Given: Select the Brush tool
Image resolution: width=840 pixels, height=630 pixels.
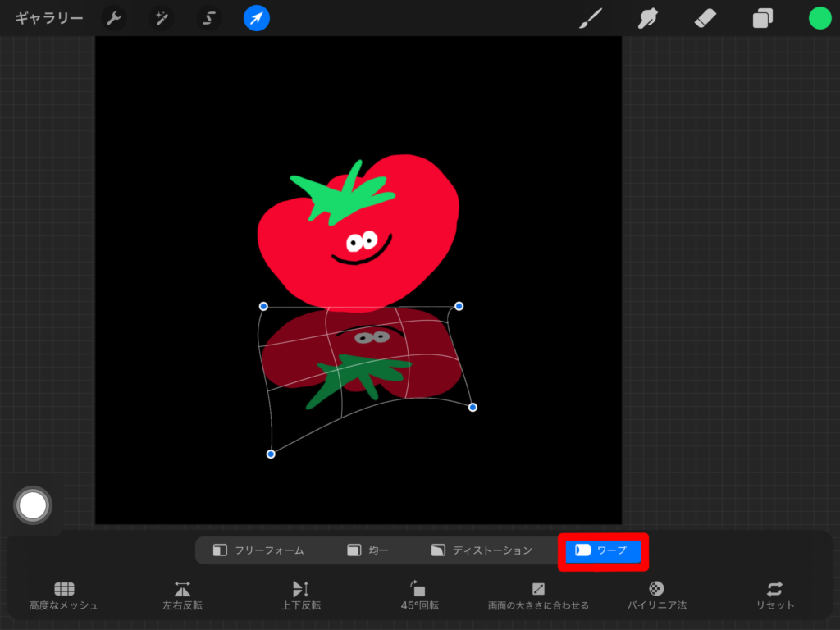Looking at the screenshot, I should pos(590,18).
